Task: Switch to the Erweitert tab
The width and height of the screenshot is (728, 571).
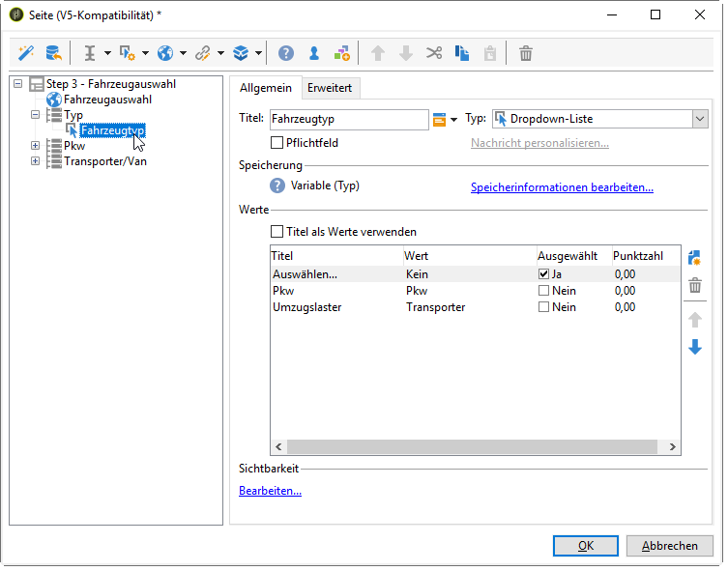Action: (x=330, y=88)
